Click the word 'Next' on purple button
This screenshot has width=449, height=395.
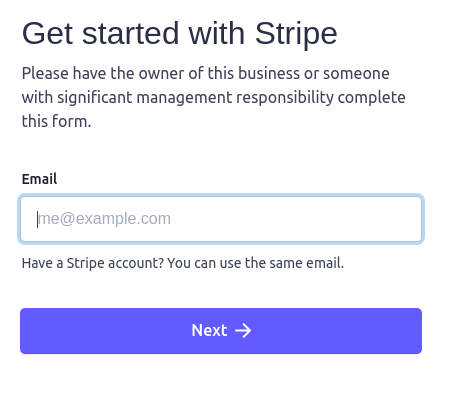point(209,331)
